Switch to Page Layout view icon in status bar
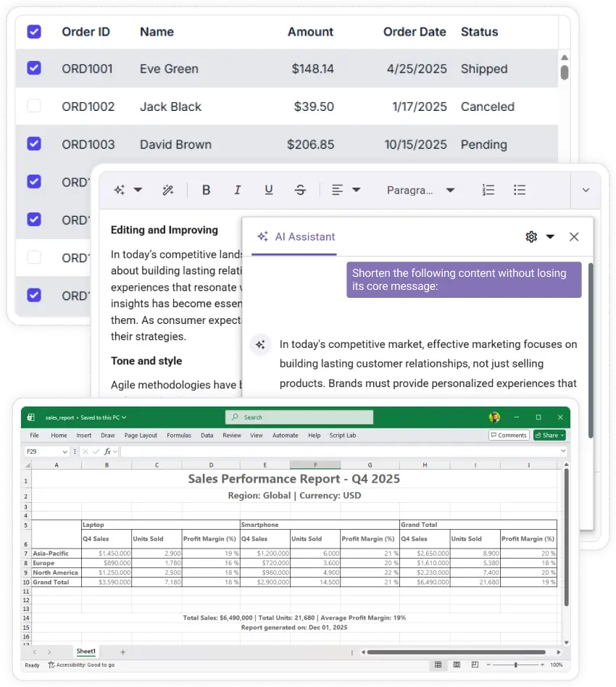 click(x=457, y=665)
